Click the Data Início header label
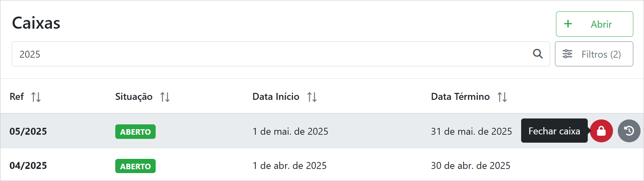644x181 pixels. point(275,97)
